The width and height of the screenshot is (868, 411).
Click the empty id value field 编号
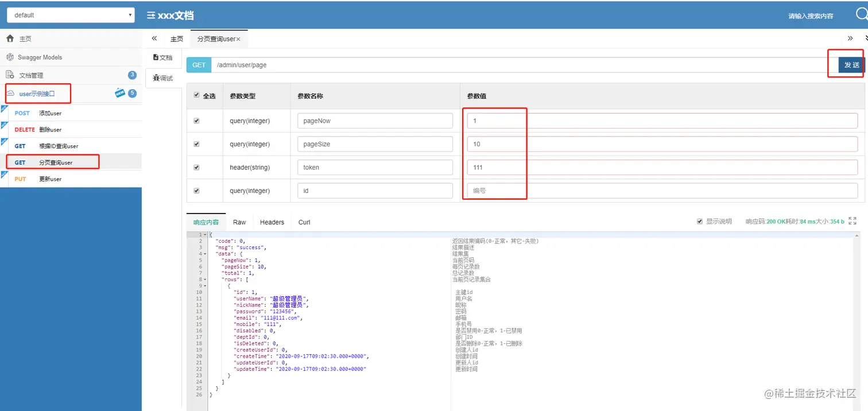click(662, 191)
